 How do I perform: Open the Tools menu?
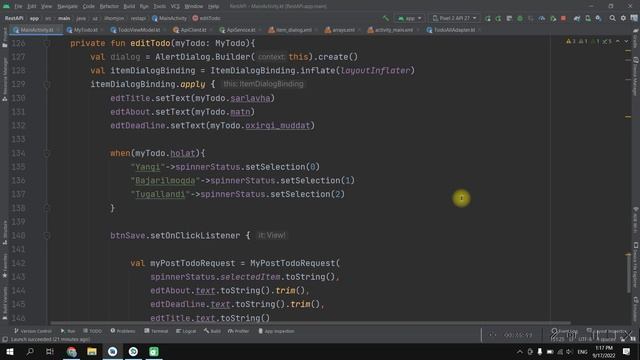[x=160, y=7]
